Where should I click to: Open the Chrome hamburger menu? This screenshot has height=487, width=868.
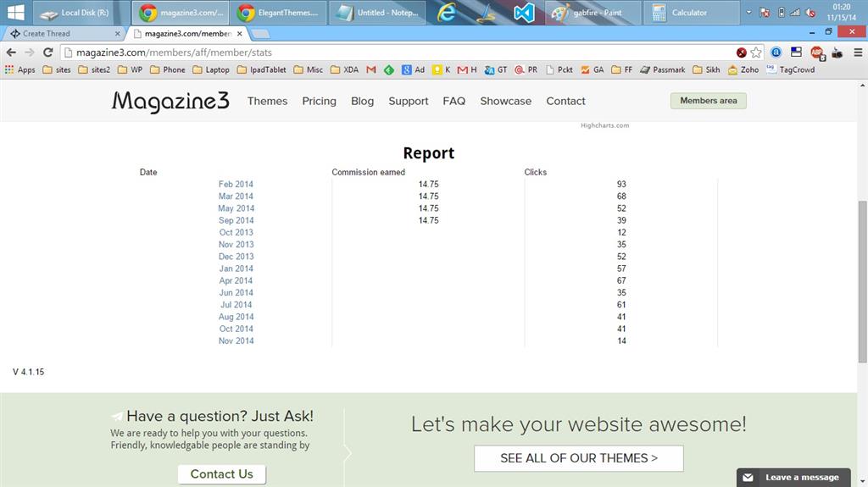[x=858, y=53]
